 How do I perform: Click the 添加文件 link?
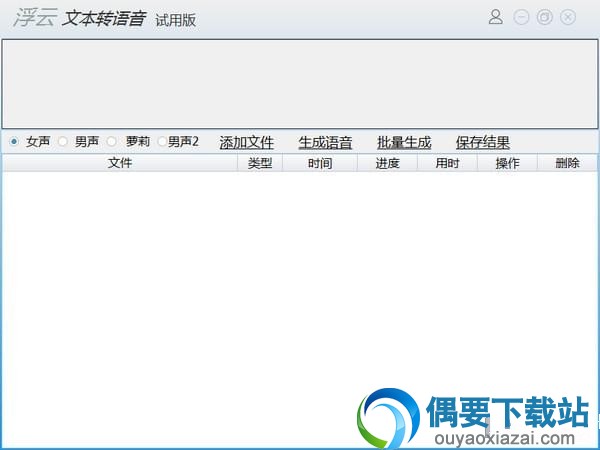pyautogui.click(x=246, y=143)
